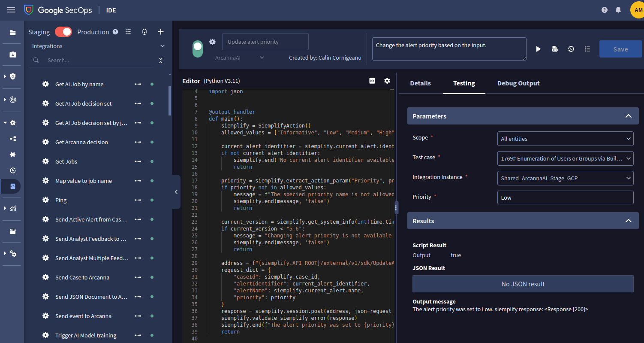Open the list icon left of Save

(587, 49)
